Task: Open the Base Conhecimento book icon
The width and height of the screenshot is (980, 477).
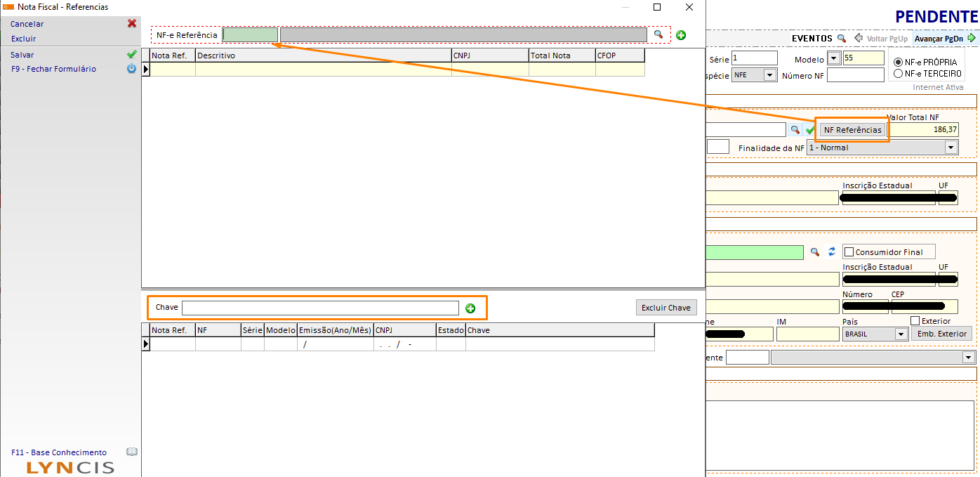Action: pyautogui.click(x=131, y=452)
